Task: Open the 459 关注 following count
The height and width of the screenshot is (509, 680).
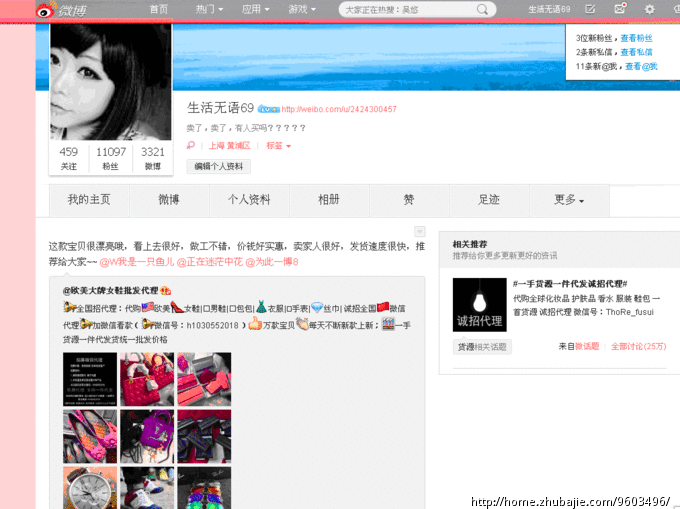Action: pyautogui.click(x=69, y=158)
